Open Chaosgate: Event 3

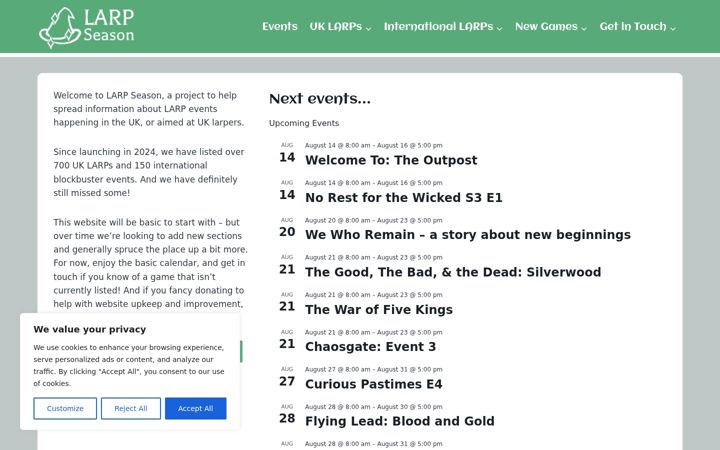(x=371, y=347)
